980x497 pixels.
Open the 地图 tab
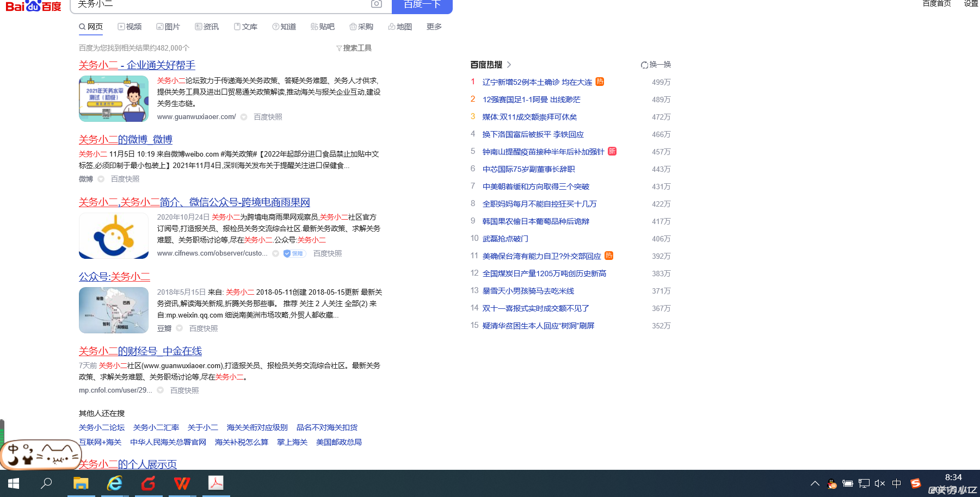click(x=400, y=27)
